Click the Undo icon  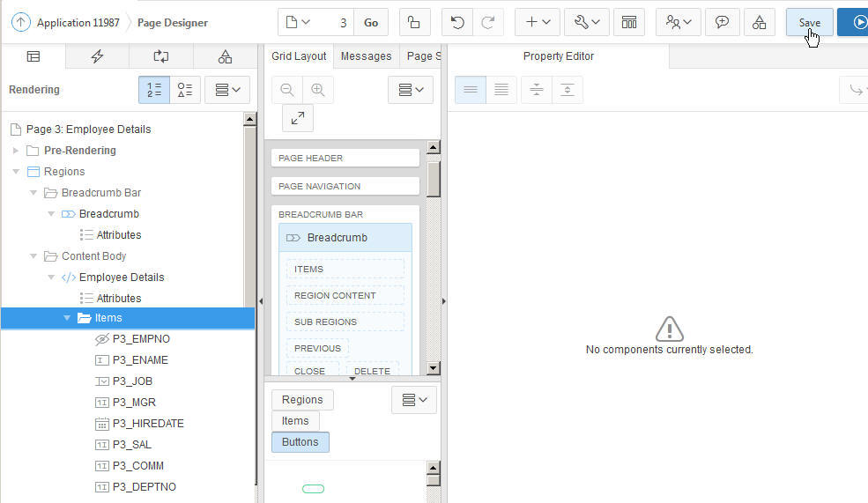(x=457, y=22)
